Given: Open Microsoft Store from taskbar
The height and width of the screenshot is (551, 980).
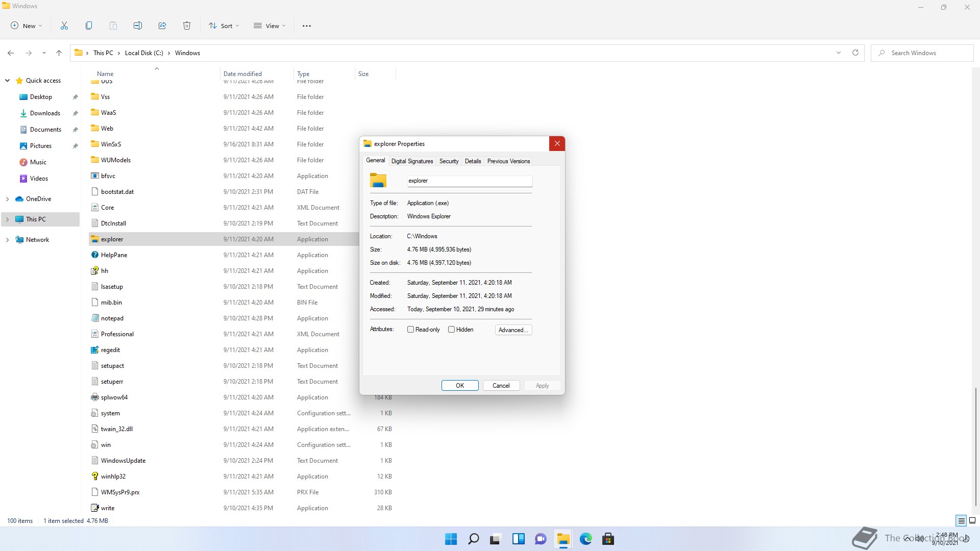Looking at the screenshot, I should (608, 539).
